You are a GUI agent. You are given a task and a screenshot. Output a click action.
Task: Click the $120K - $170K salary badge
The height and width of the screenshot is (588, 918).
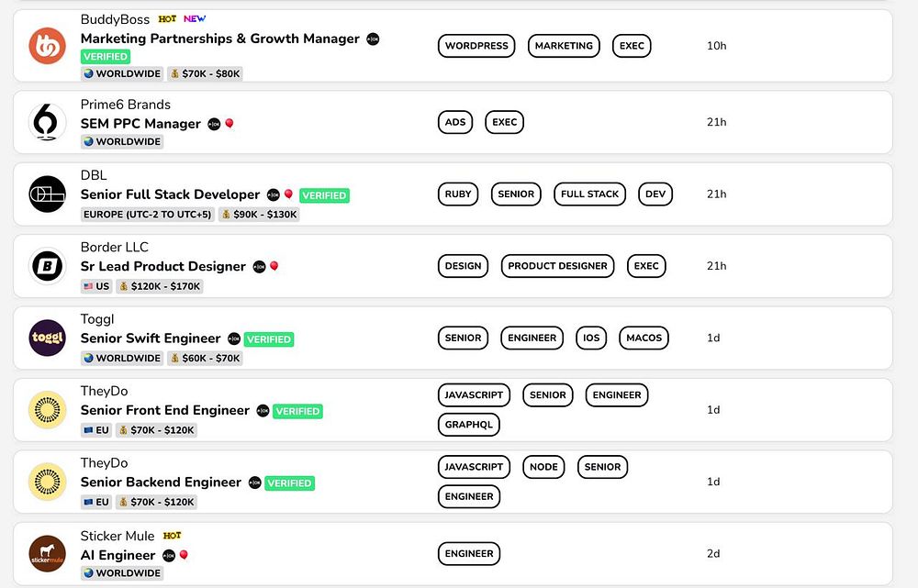tap(160, 286)
